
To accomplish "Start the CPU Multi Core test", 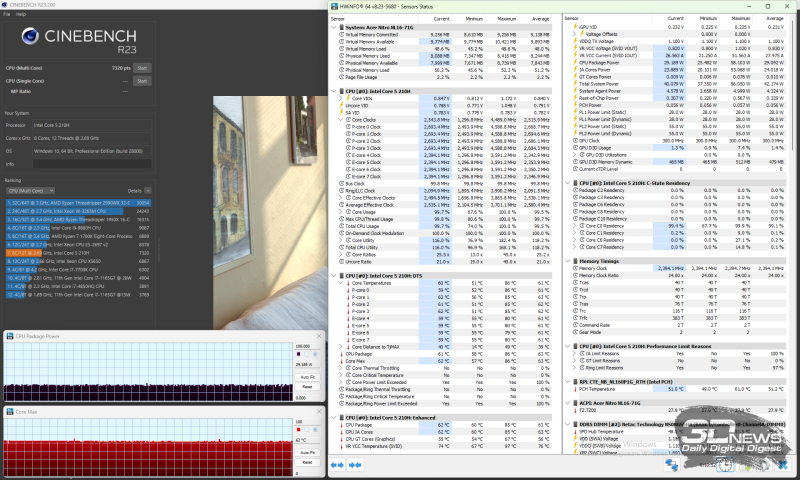I will point(142,68).
